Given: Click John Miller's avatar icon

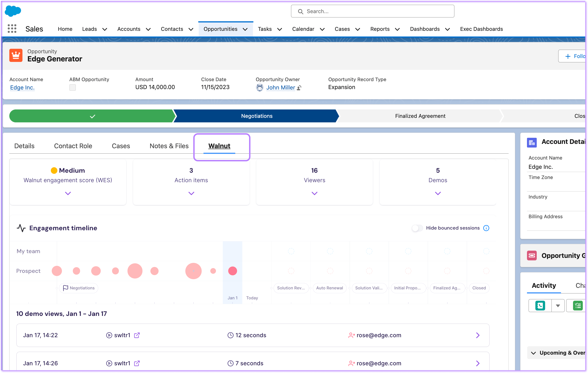Looking at the screenshot, I should click(260, 87).
